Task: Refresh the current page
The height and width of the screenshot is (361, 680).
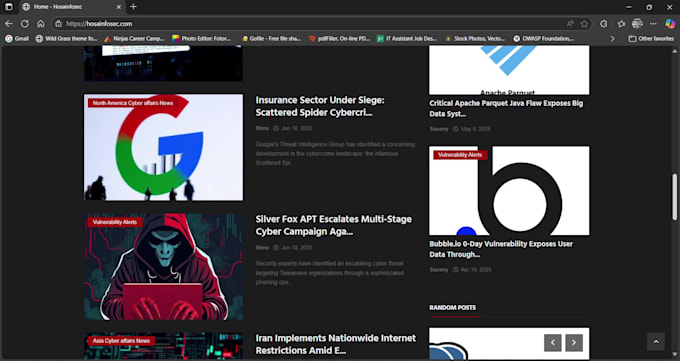Action: pos(25,24)
